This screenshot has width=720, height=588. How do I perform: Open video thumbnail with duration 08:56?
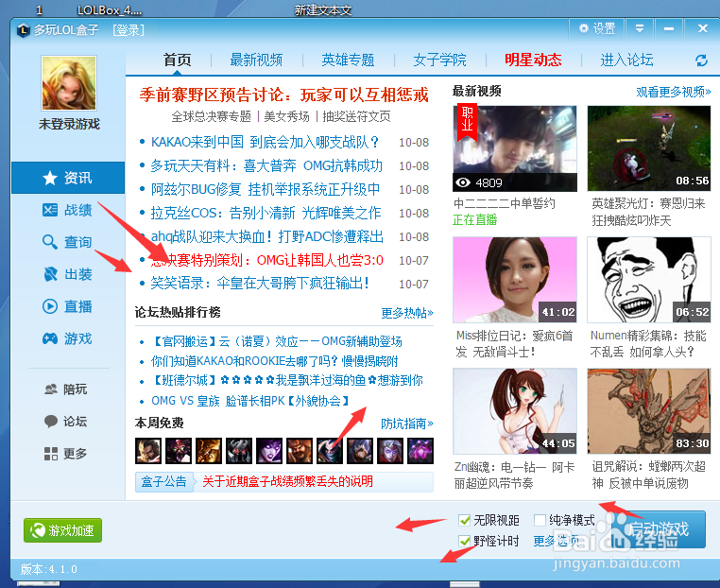[x=649, y=148]
